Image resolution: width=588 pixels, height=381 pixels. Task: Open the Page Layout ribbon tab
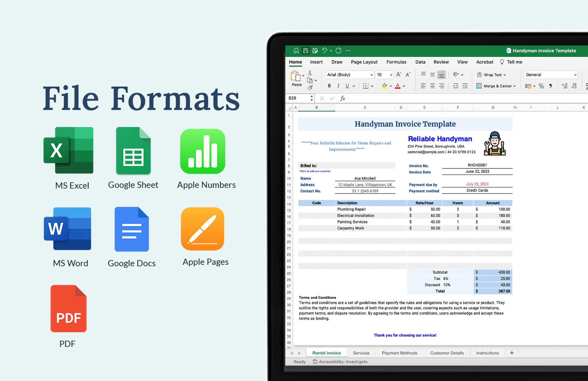click(x=364, y=62)
